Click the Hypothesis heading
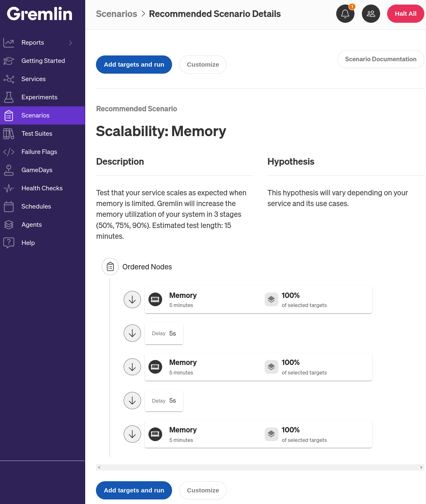The height and width of the screenshot is (504, 426). point(291,162)
